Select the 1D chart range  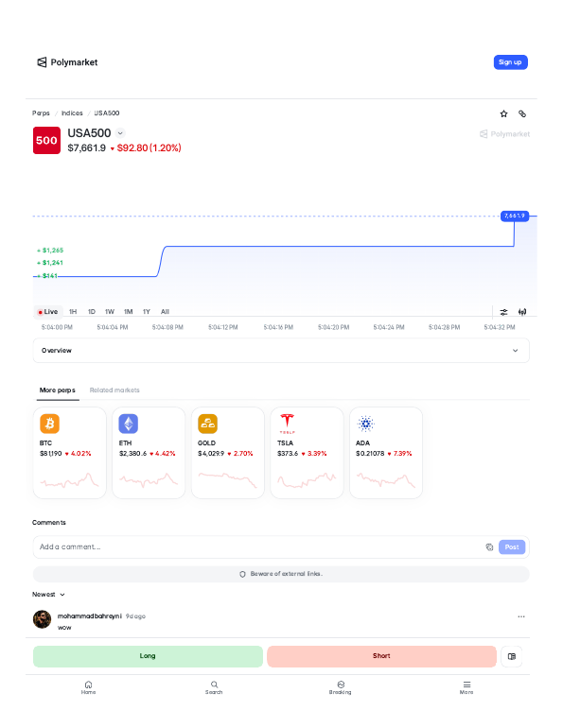point(92,312)
